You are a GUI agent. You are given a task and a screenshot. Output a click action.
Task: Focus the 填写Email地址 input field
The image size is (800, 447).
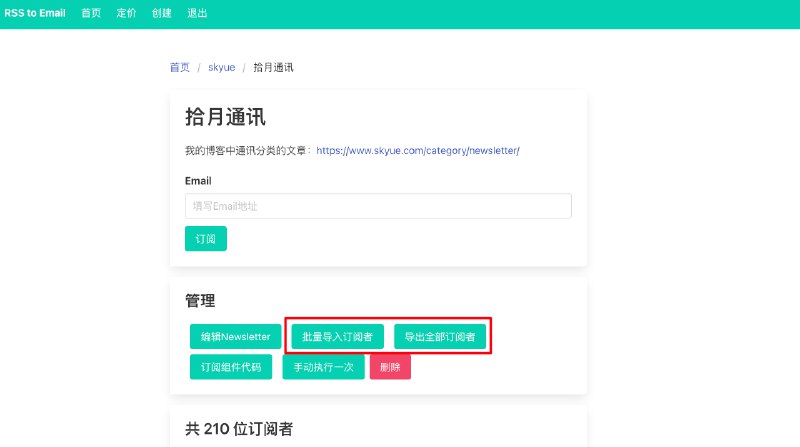pyautogui.click(x=378, y=206)
